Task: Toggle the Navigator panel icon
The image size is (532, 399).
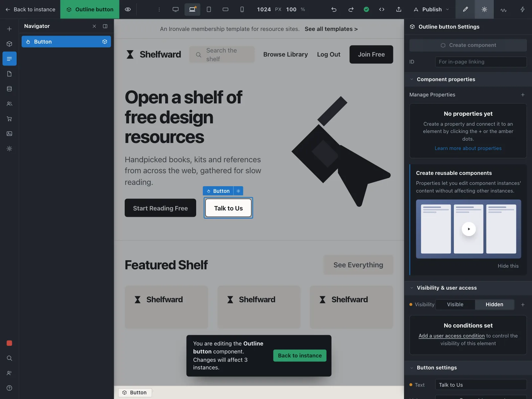Action: coord(9,59)
